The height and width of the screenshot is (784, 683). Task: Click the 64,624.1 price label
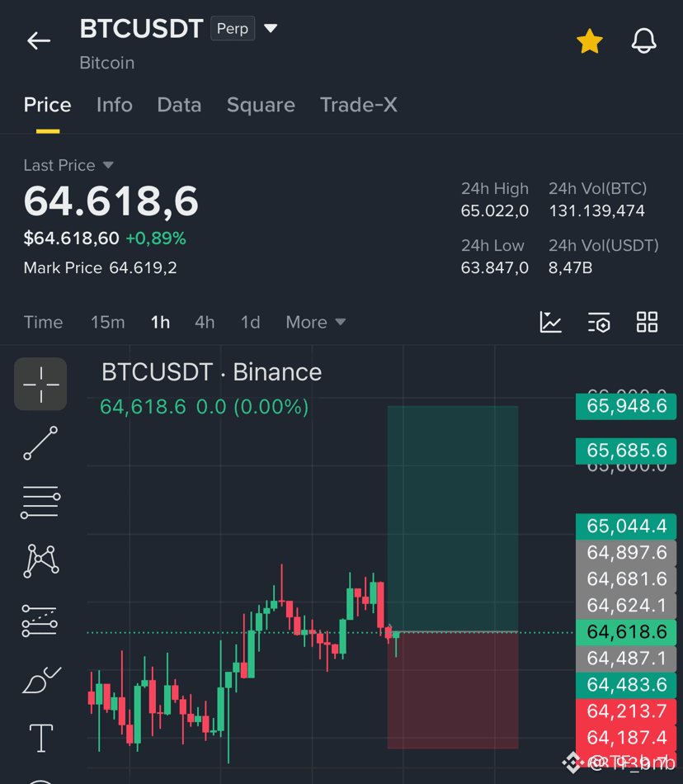pyautogui.click(x=626, y=606)
